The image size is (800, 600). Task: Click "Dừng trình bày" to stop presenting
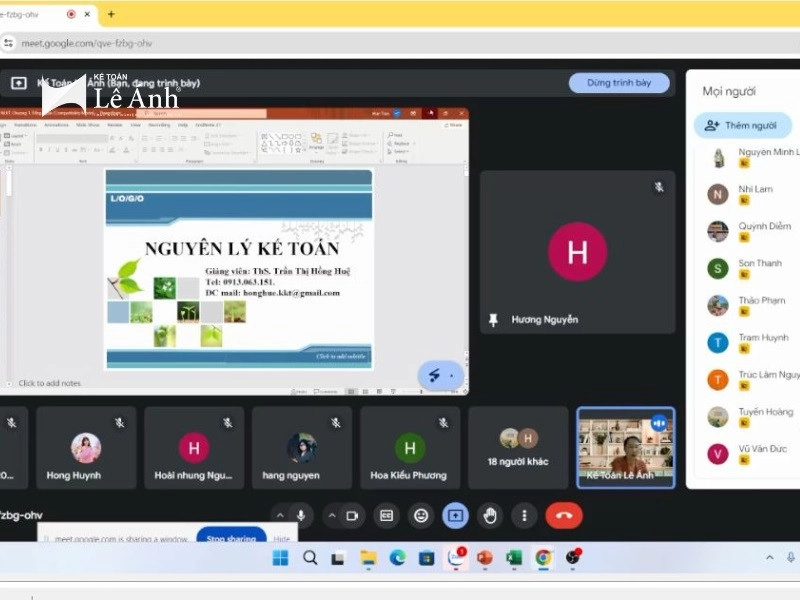pos(619,83)
